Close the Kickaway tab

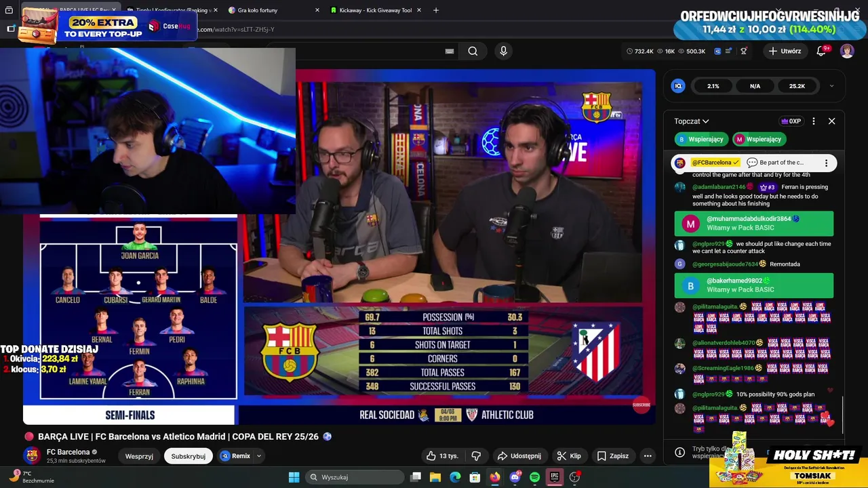tap(418, 10)
